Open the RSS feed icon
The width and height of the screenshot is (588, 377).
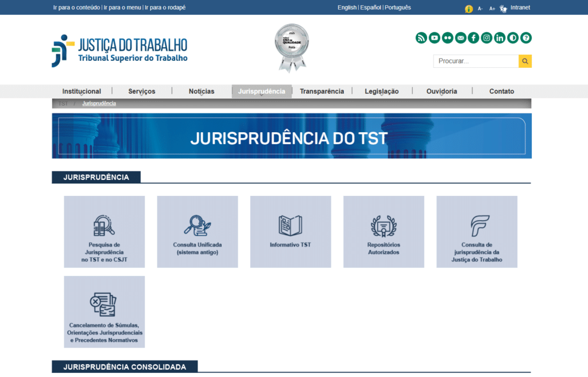(421, 38)
